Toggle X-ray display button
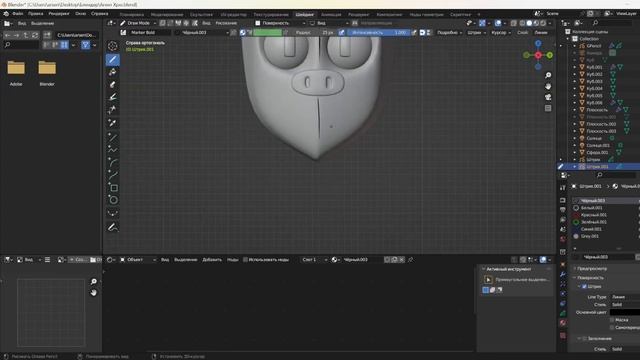This screenshot has width=640, height=360. tap(513, 23)
